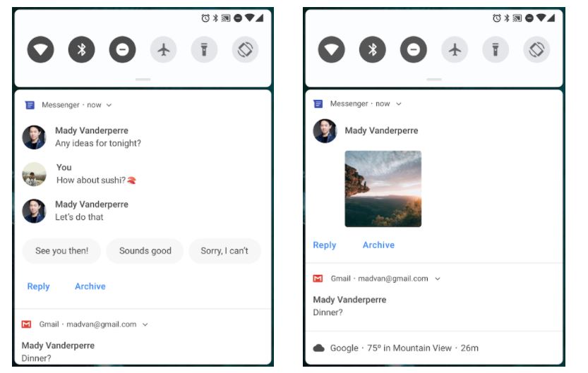
Task: Toggle Do Not Disturb in left panel
Action: [122, 49]
